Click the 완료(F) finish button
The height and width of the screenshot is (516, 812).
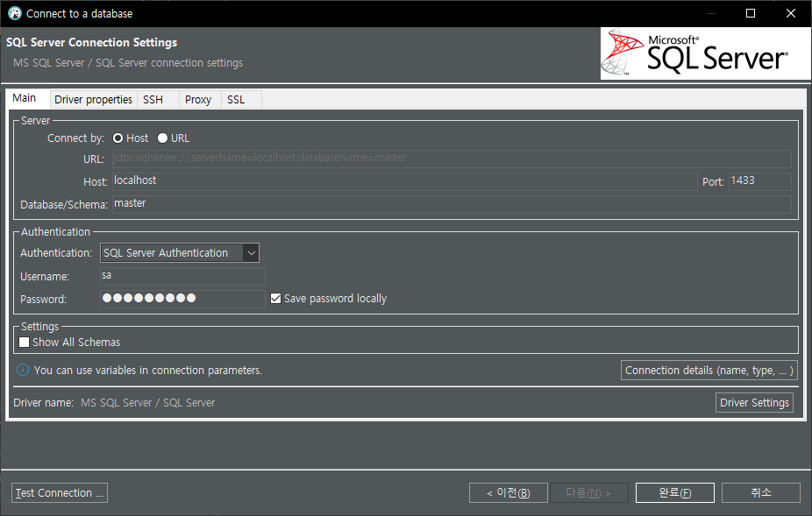click(x=675, y=492)
